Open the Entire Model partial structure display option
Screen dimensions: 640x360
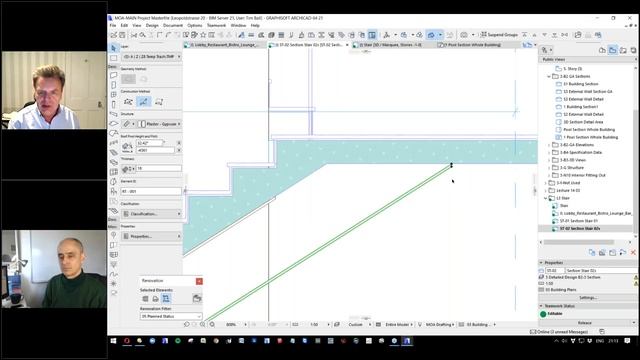(x=398, y=324)
